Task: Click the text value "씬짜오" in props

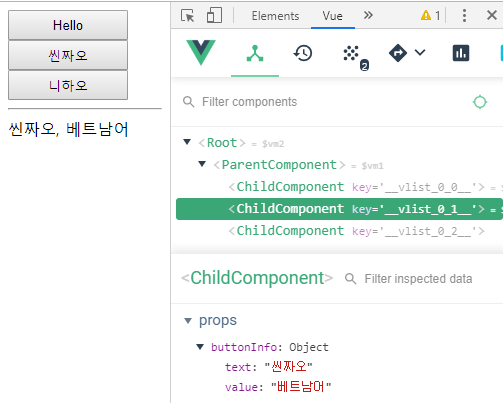Action: pos(289,367)
